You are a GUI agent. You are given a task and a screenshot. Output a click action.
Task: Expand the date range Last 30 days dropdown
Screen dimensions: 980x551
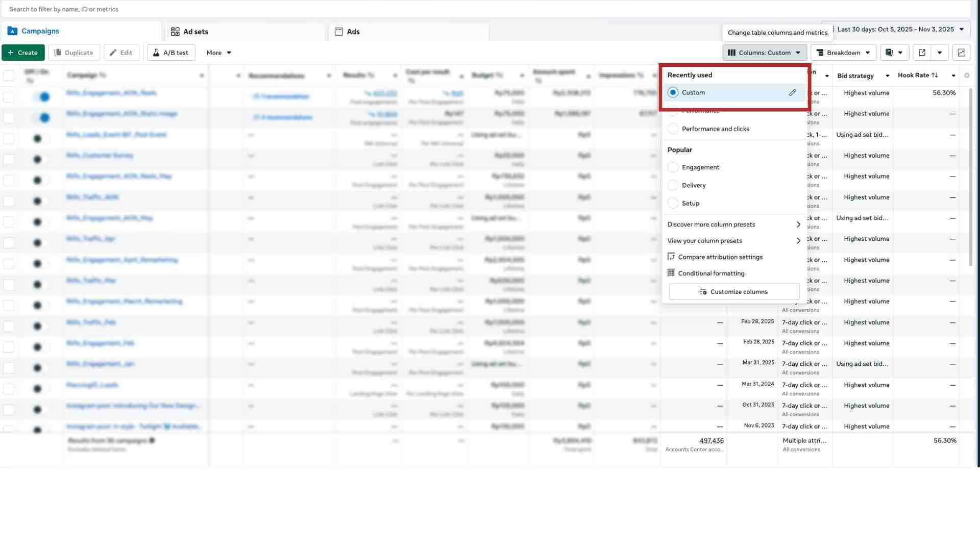click(x=897, y=29)
